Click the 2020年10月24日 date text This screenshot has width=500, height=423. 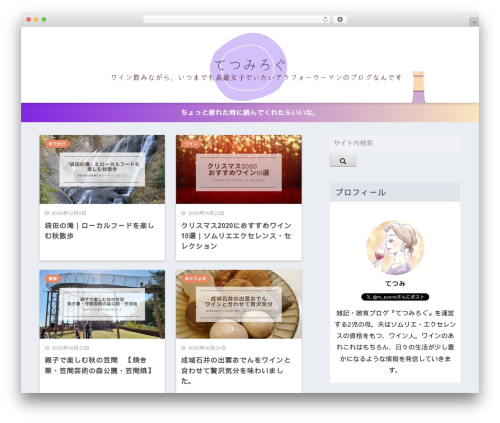pos(207,348)
